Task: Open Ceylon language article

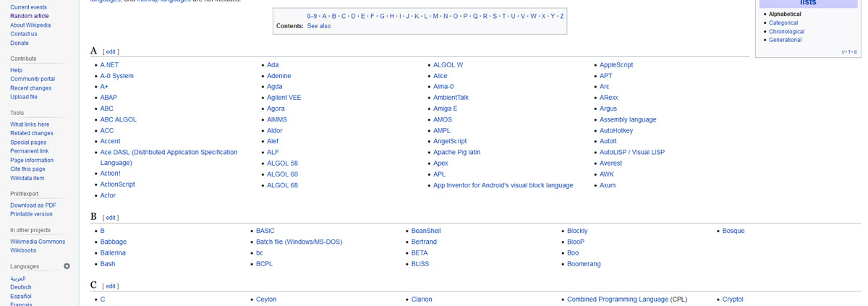Action: coord(266,299)
